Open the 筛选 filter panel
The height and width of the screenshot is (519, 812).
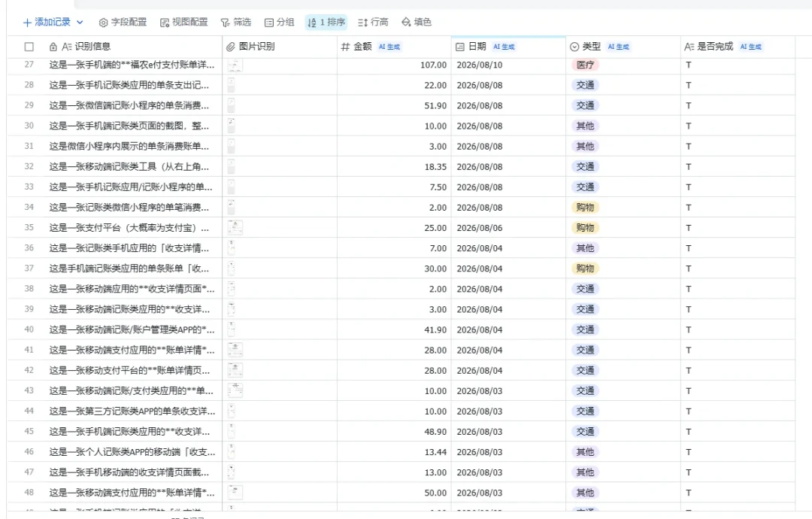[235, 23]
